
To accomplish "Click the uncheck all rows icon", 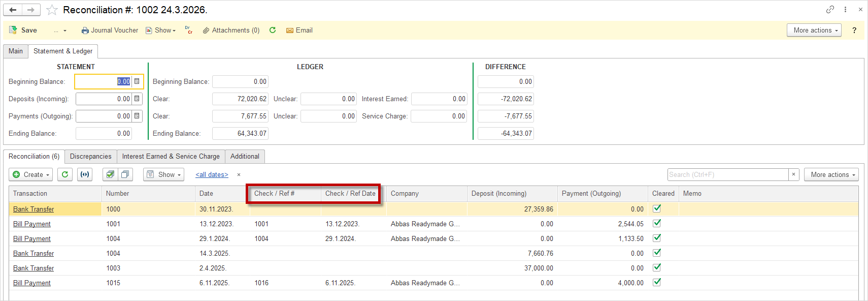I will (125, 174).
